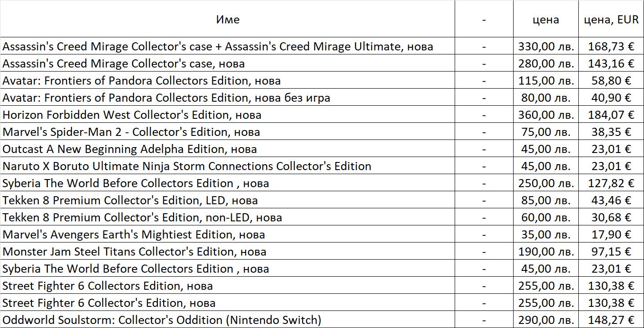This screenshot has width=644, height=328.
Task: Select the 168,73 € price cell
Action: (x=611, y=46)
